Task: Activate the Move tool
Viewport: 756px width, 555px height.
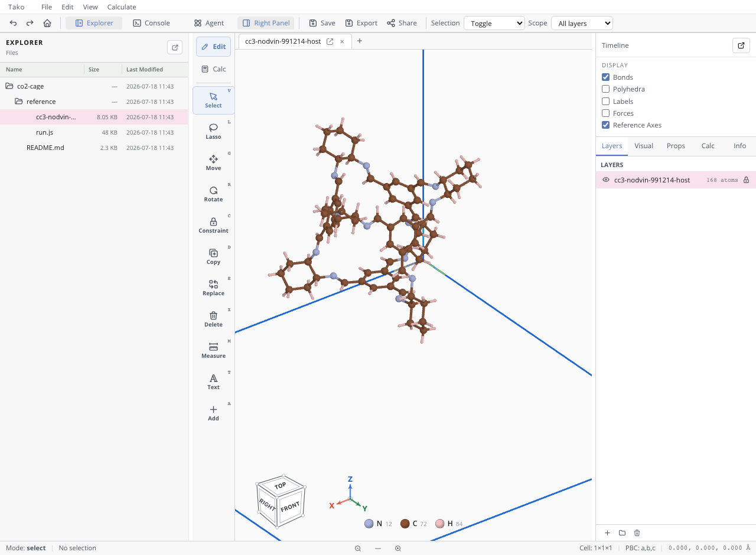Action: coord(213,162)
